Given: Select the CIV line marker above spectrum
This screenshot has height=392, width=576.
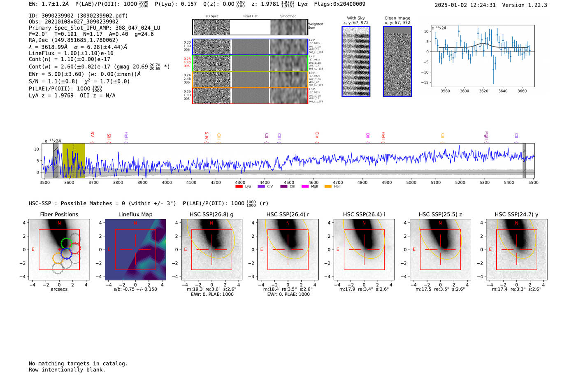Looking at the screenshot, I should point(317,137).
